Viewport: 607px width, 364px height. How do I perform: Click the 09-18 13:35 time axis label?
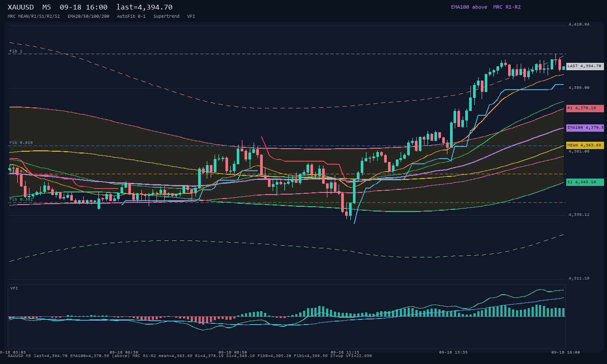click(x=453, y=352)
